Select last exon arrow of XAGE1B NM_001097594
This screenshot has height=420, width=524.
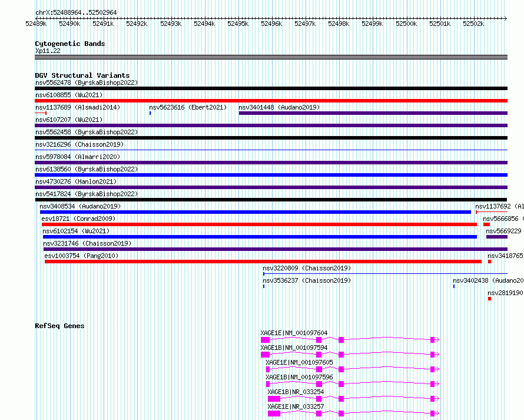pos(435,355)
